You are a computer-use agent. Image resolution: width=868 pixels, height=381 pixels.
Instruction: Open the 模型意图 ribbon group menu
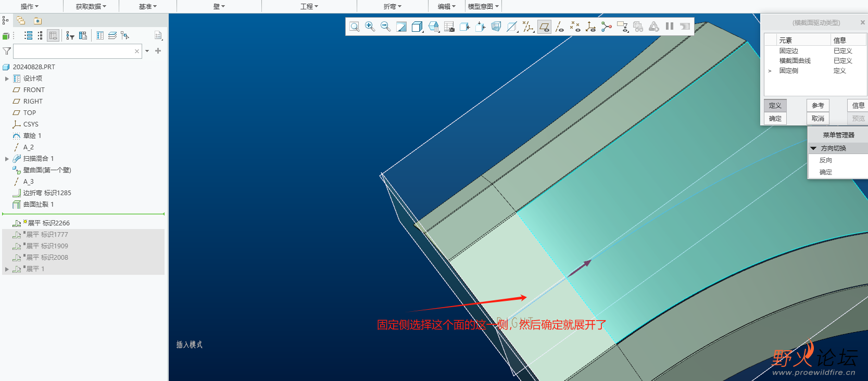coord(483,6)
